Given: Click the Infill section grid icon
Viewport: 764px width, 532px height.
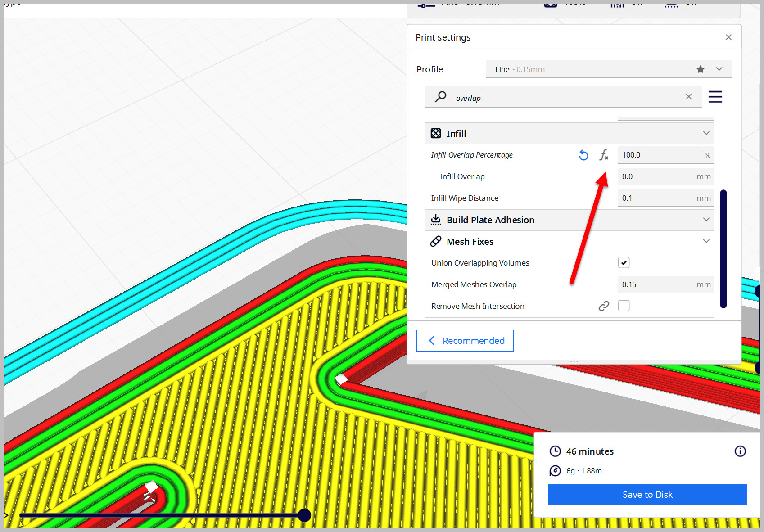Looking at the screenshot, I should [435, 133].
